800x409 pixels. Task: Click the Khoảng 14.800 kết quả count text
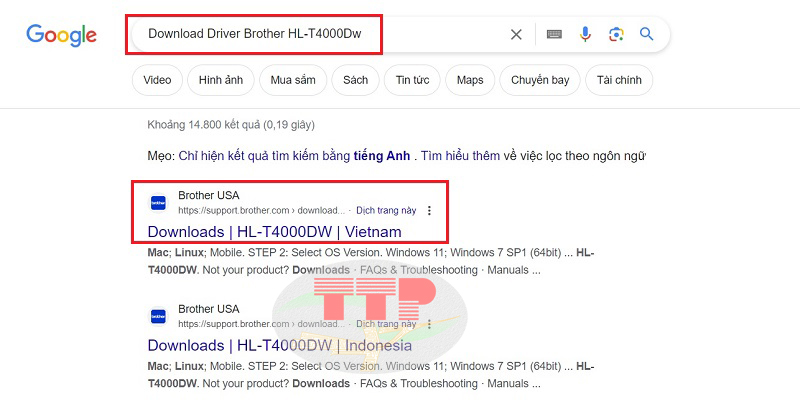pyautogui.click(x=231, y=124)
